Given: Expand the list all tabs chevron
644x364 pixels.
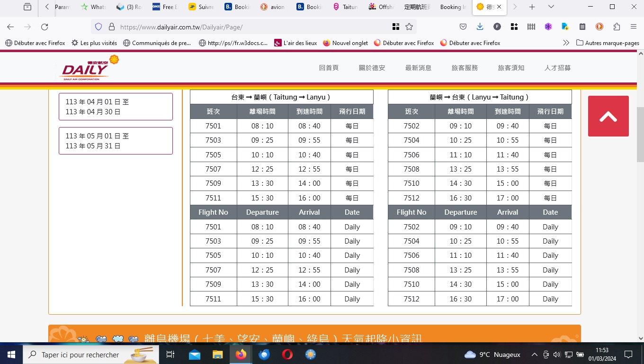Looking at the screenshot, I should pos(551,7).
